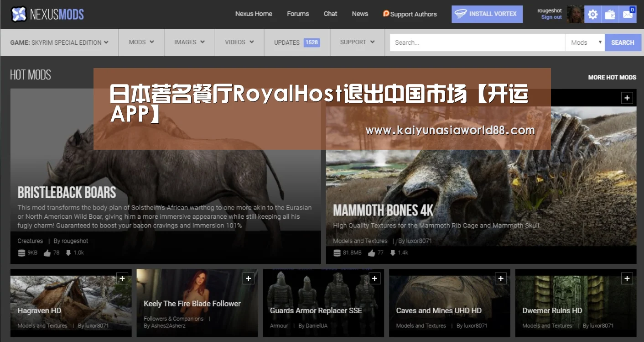Screen dimensions: 644x342
Task: Click file size icon on Bristleback Boars
Action: (21, 253)
